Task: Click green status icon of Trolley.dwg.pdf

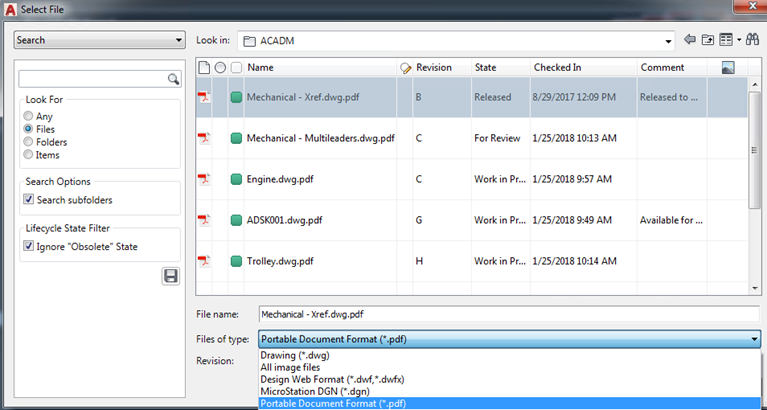Action: tap(236, 262)
